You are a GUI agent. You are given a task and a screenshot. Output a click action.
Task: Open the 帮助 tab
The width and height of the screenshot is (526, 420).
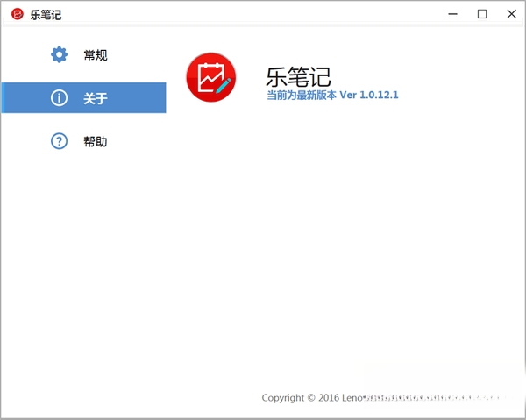click(84, 141)
